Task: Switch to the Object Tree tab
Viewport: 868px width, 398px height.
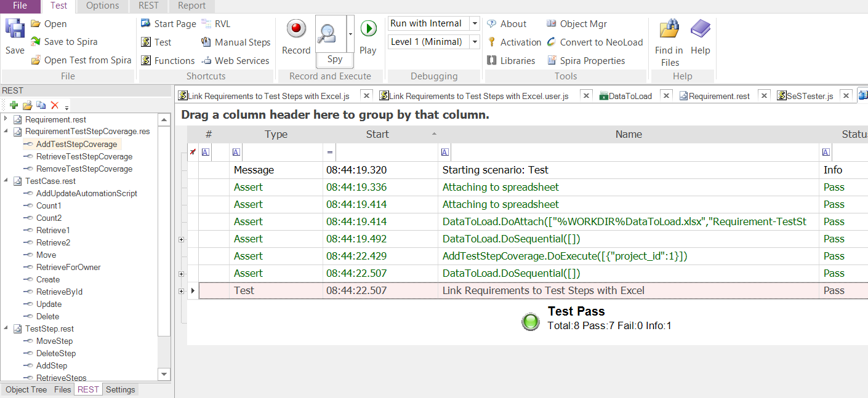Action: pos(26,389)
